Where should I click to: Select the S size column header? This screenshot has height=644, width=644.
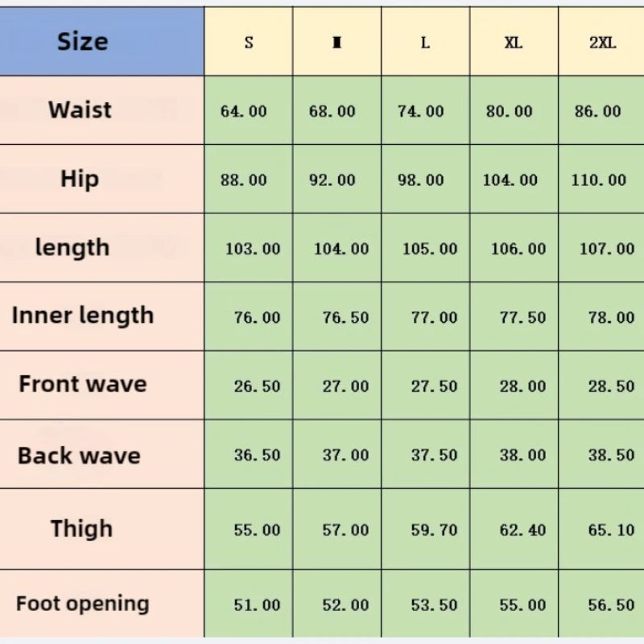coord(249,43)
